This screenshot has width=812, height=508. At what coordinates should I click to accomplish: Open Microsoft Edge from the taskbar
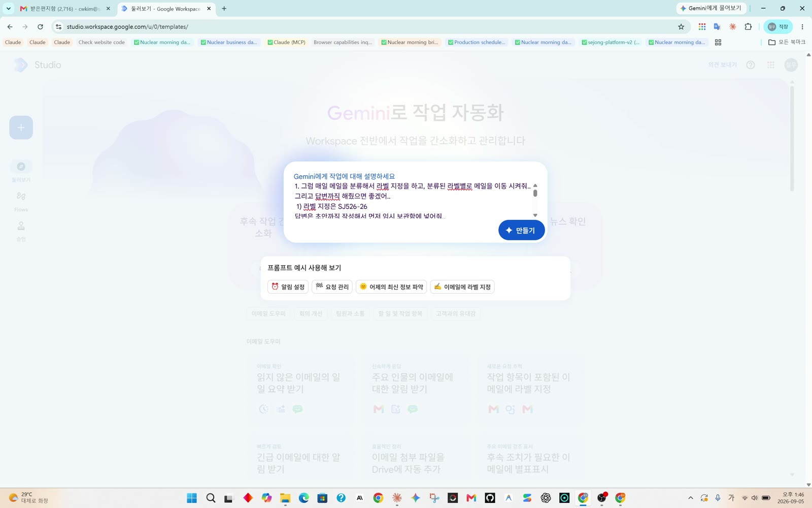pyautogui.click(x=303, y=498)
